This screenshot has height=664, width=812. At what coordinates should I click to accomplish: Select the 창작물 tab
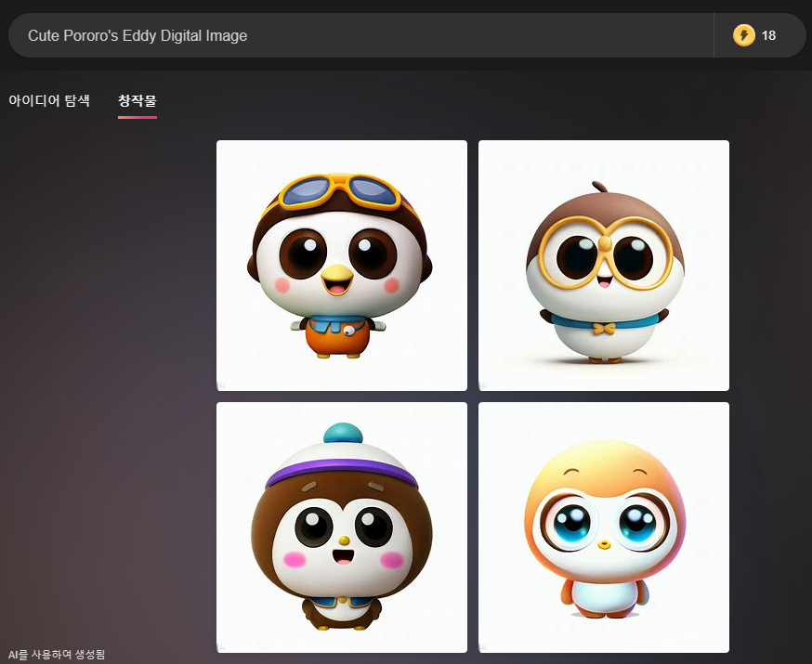pos(138,100)
